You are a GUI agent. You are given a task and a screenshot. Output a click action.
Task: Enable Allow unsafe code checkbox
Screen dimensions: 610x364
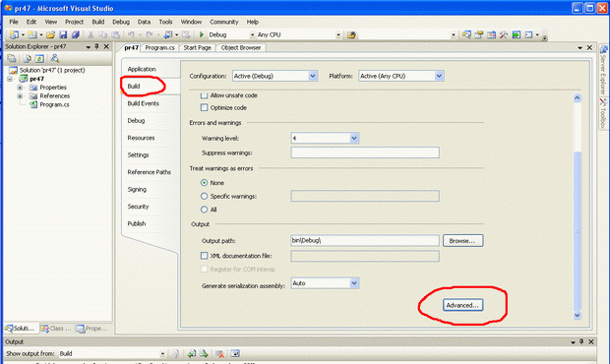click(204, 95)
